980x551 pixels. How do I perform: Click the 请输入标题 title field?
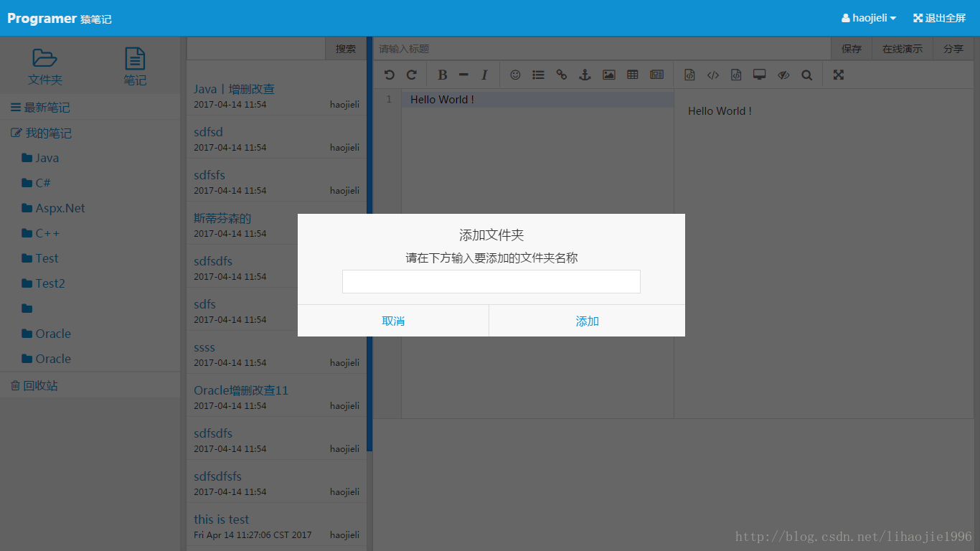click(x=601, y=49)
